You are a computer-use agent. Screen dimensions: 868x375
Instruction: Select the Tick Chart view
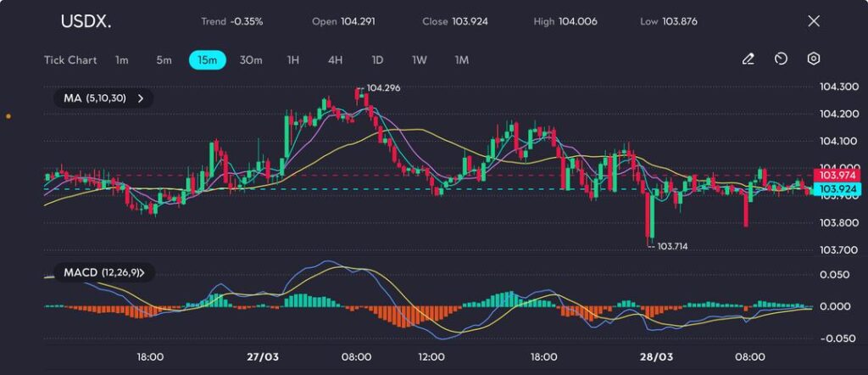click(x=70, y=60)
